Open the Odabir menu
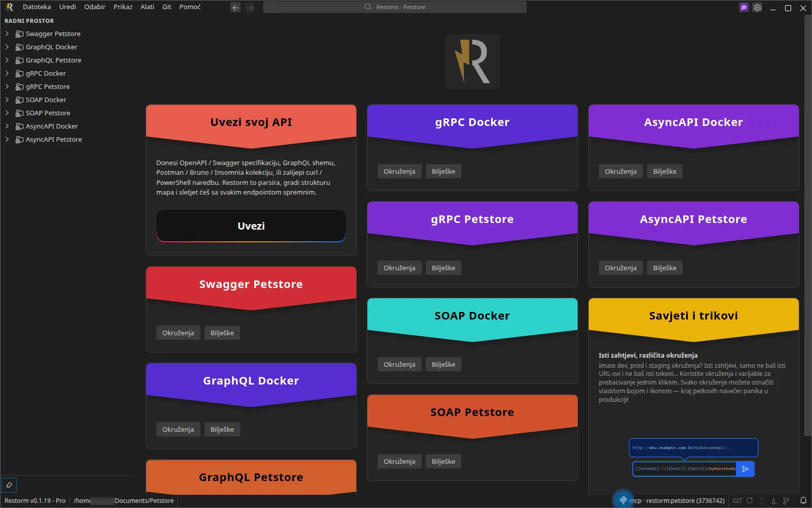 (x=95, y=7)
